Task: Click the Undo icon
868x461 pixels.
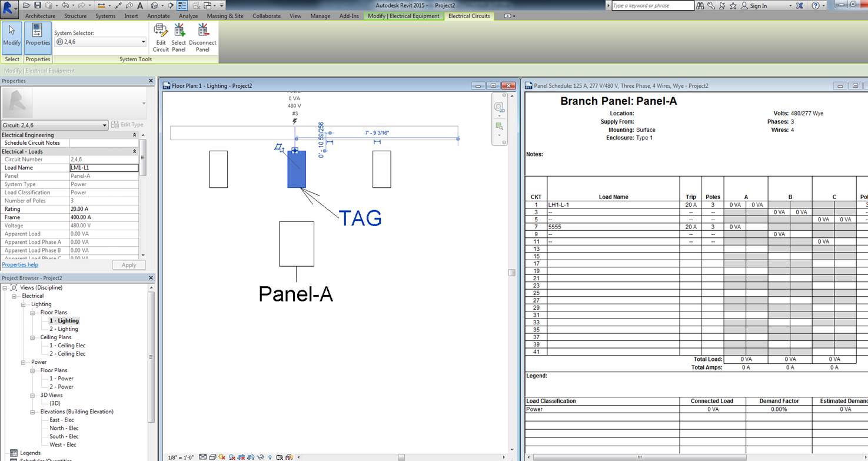Action: tap(65, 5)
